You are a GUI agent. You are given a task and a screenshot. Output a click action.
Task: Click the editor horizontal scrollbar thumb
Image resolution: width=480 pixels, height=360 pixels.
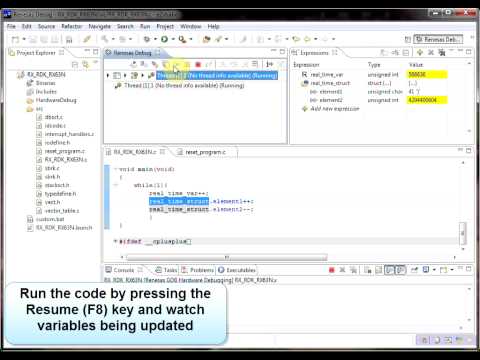(x=227, y=257)
